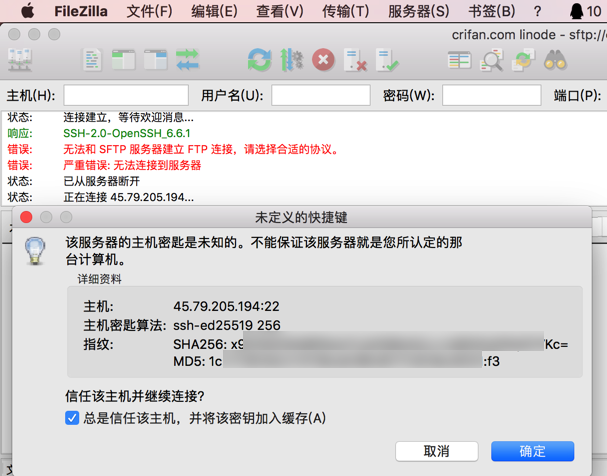Click the 取消 cancel button

coord(437,451)
